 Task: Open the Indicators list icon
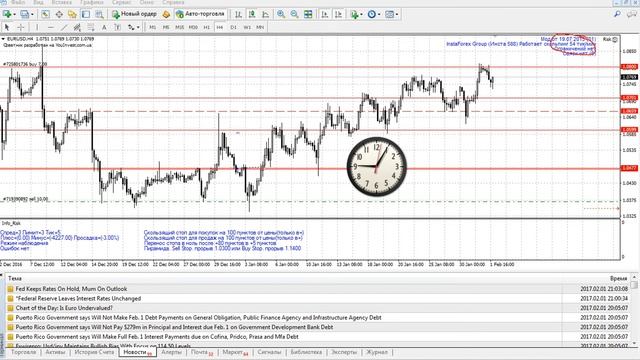pos(354,14)
